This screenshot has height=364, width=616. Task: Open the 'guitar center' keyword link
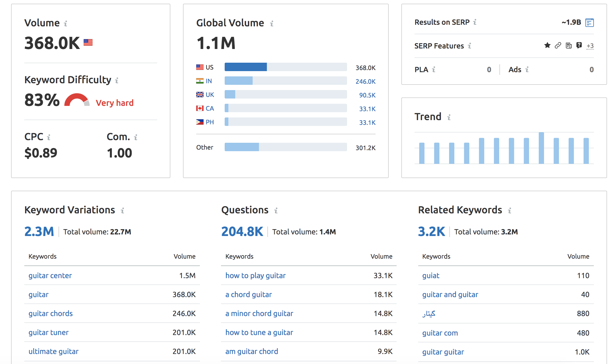[x=50, y=276]
